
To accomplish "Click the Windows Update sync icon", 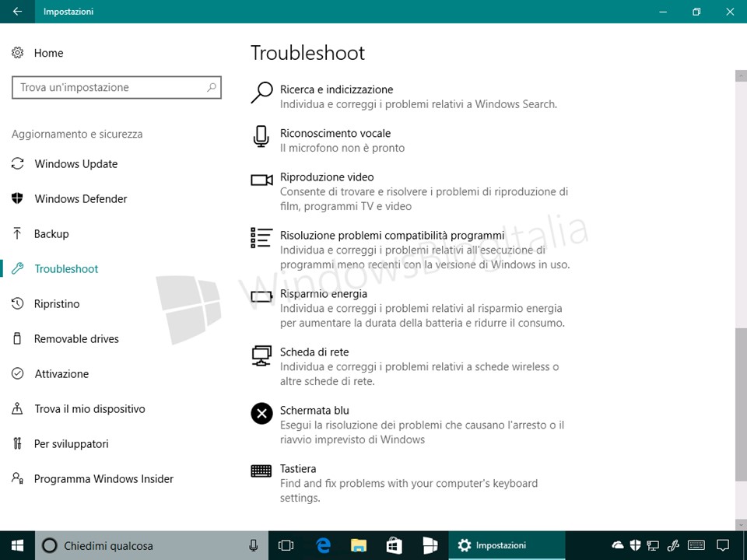I will click(18, 164).
